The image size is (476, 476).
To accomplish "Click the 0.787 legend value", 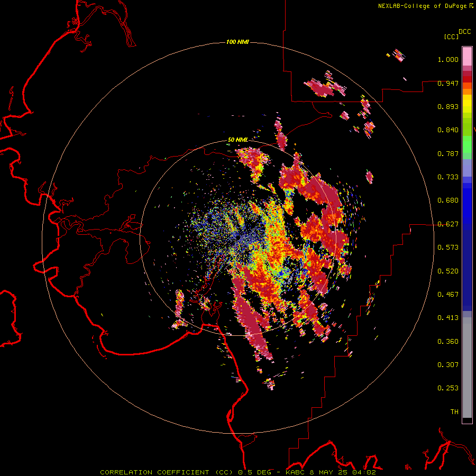I will tap(448, 153).
